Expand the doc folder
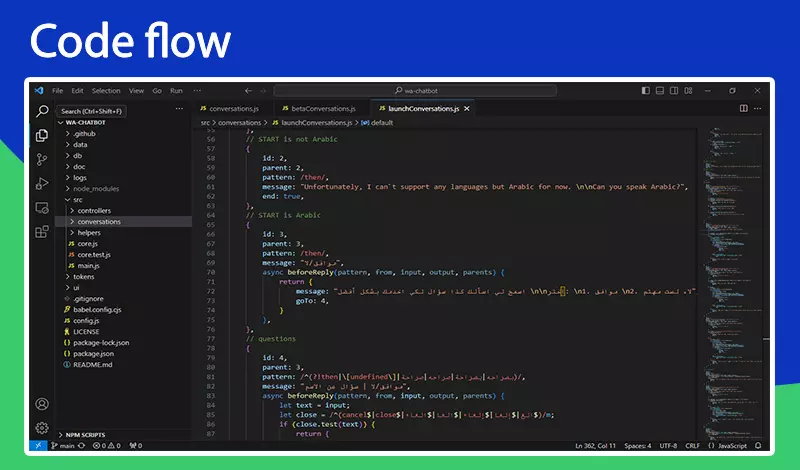This screenshot has width=800, height=470. pos(123,166)
